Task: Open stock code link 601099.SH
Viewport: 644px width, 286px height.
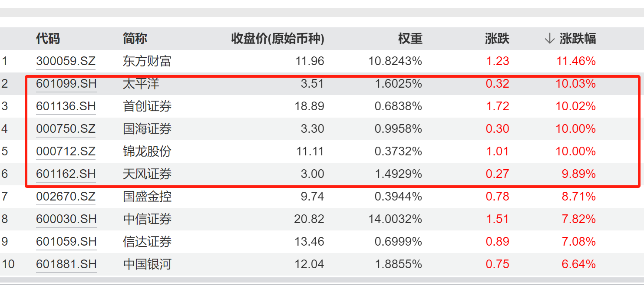Action: tap(66, 84)
